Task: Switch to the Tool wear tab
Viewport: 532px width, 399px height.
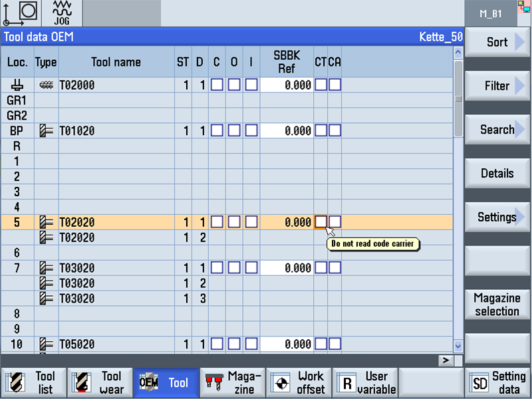Action: [100, 383]
